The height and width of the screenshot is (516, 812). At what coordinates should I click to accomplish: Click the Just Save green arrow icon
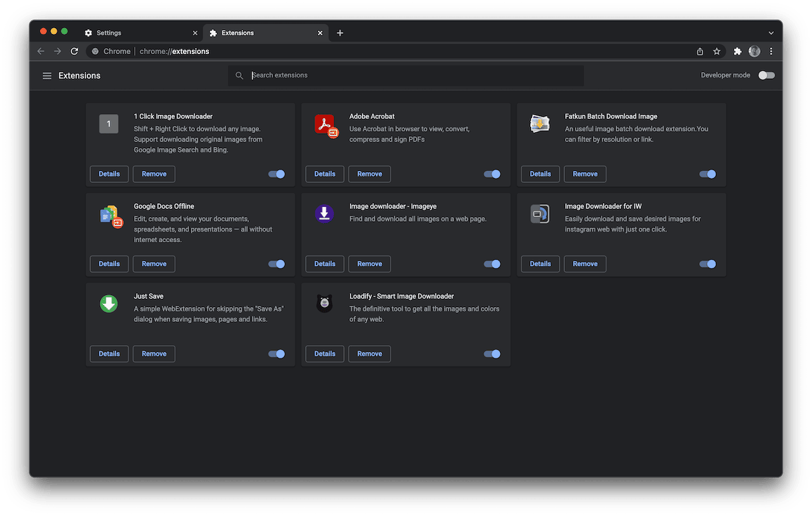[109, 304]
